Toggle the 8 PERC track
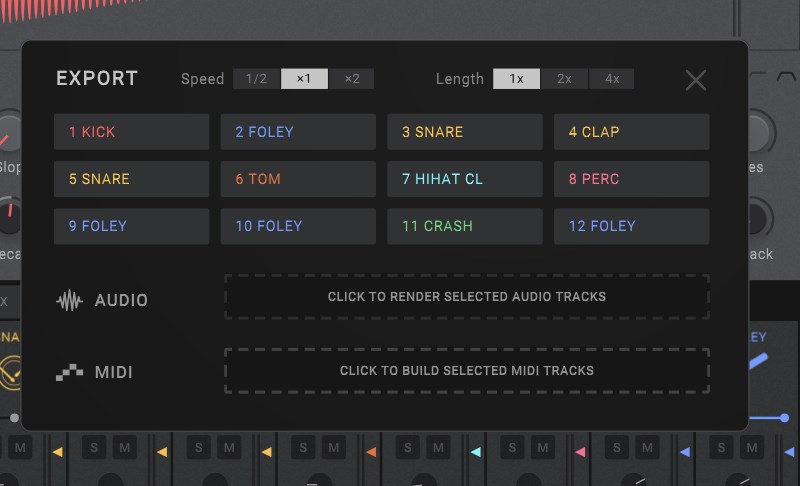The image size is (800, 486). [631, 179]
